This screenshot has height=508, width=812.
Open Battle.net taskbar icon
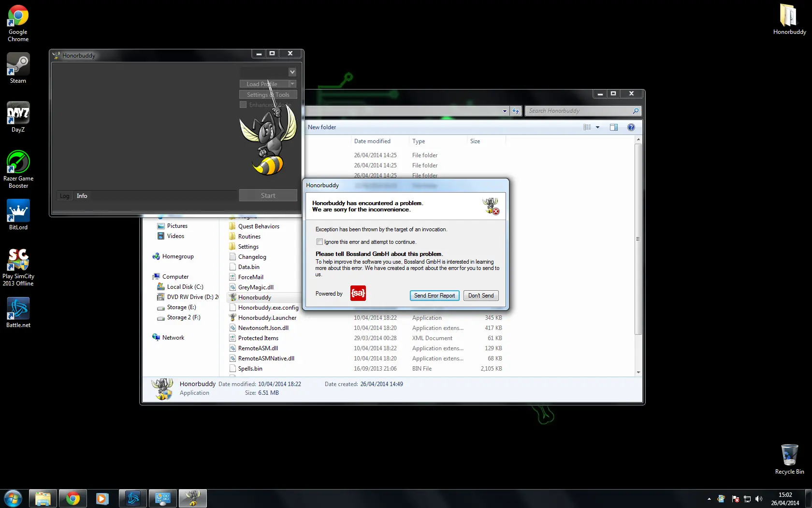pyautogui.click(x=133, y=498)
